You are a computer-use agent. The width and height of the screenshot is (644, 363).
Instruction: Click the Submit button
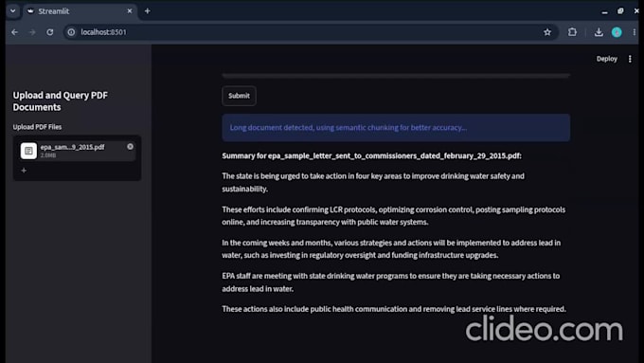pos(239,96)
